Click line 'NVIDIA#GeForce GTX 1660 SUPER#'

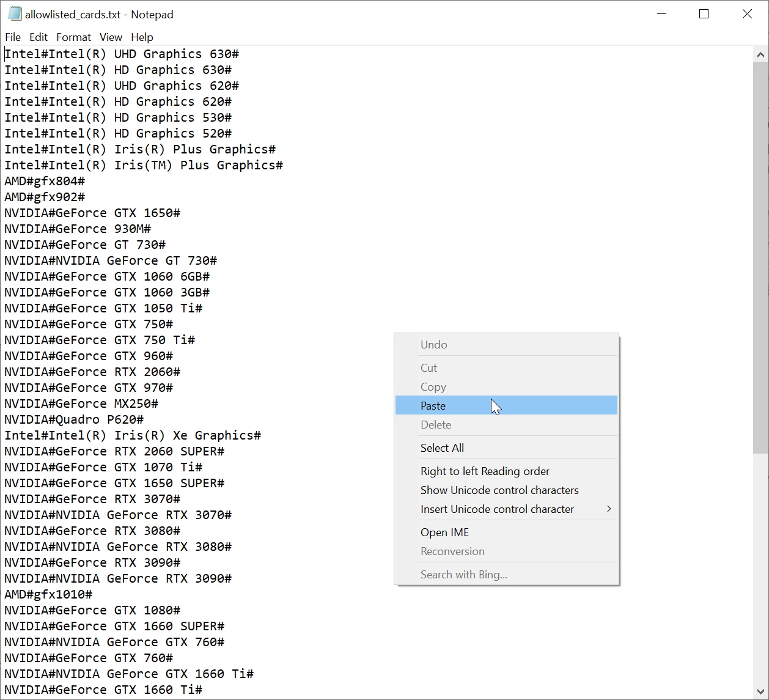tap(114, 626)
